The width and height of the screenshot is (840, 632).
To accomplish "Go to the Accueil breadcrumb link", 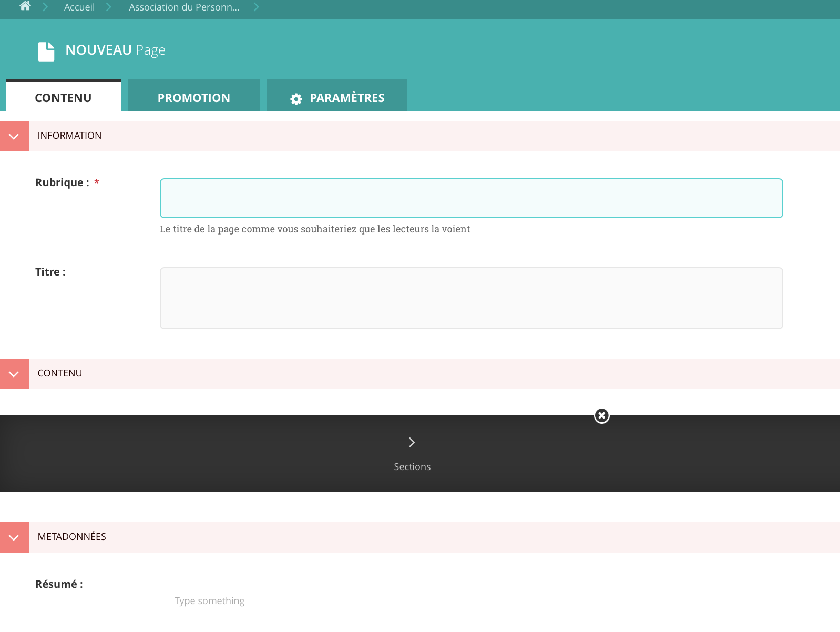I will pyautogui.click(x=79, y=7).
